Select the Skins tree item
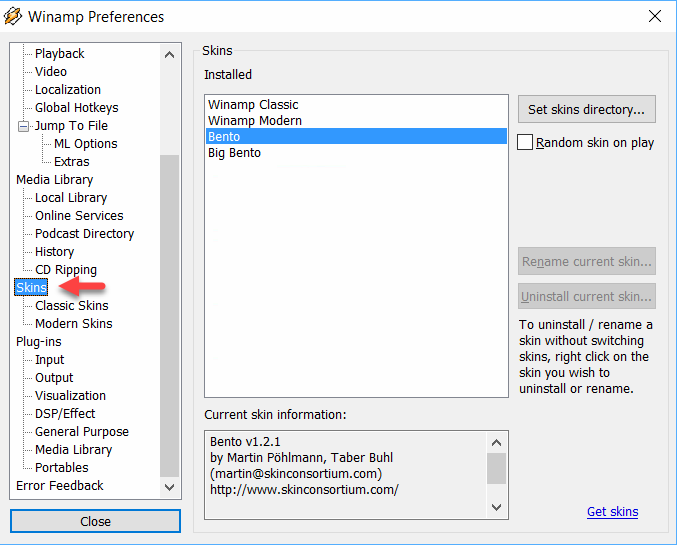 pyautogui.click(x=31, y=288)
